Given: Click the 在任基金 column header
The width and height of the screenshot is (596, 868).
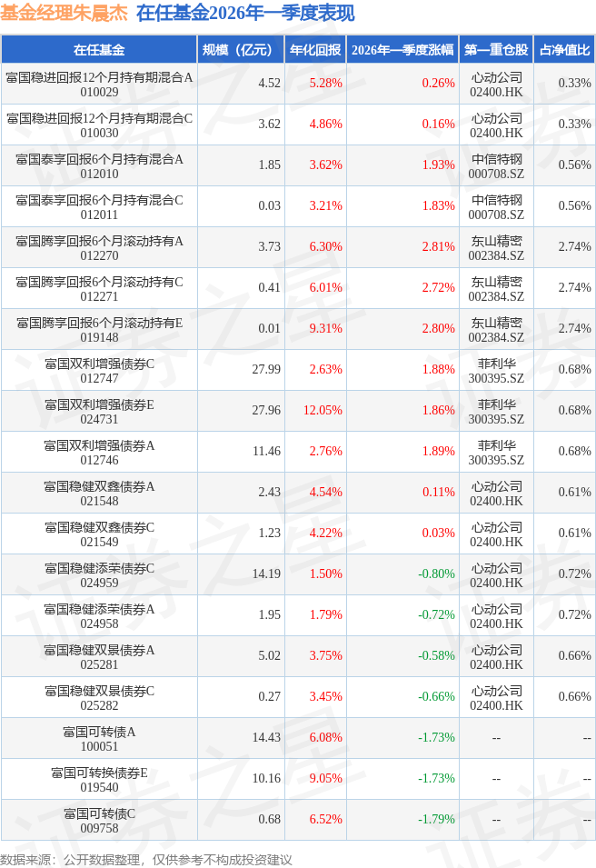Looking at the screenshot, I should point(99,50).
